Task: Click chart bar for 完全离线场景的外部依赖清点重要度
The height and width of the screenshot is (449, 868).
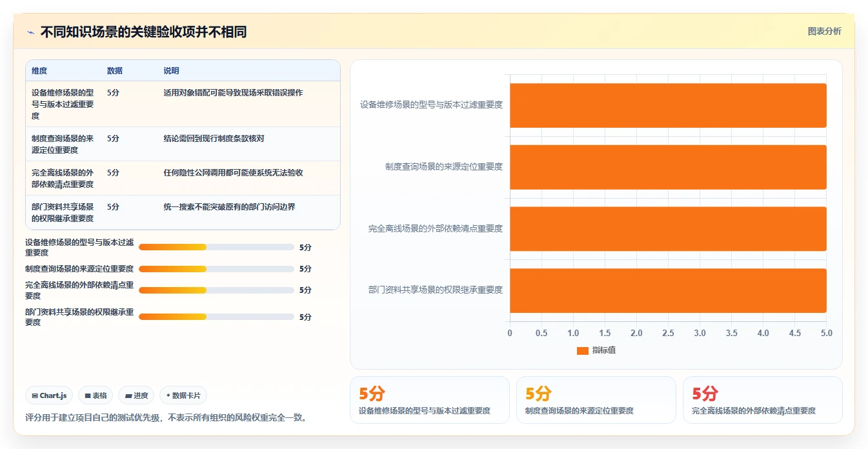Action: [x=668, y=228]
